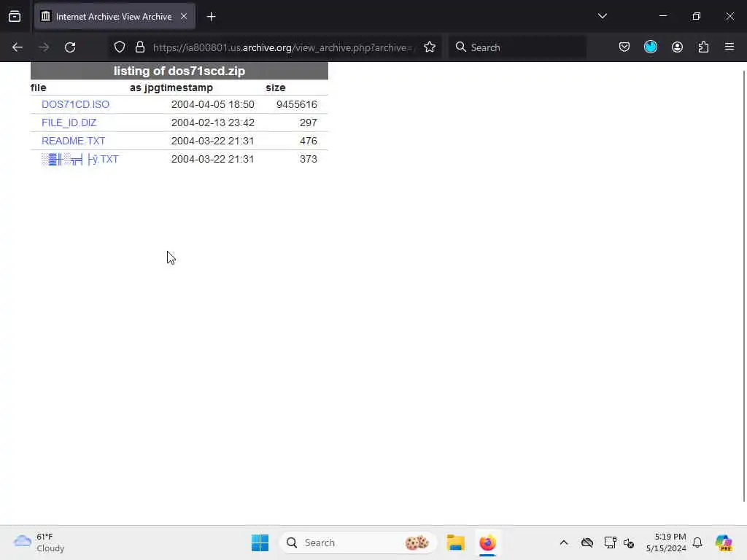Bookmark this page with the star icon
The image size is (747, 560).
coord(430,47)
